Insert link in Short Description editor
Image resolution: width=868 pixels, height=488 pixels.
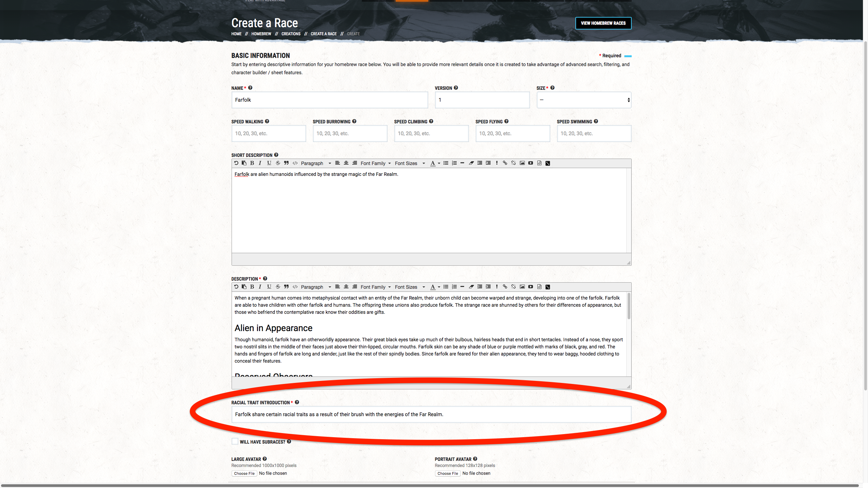(x=505, y=163)
